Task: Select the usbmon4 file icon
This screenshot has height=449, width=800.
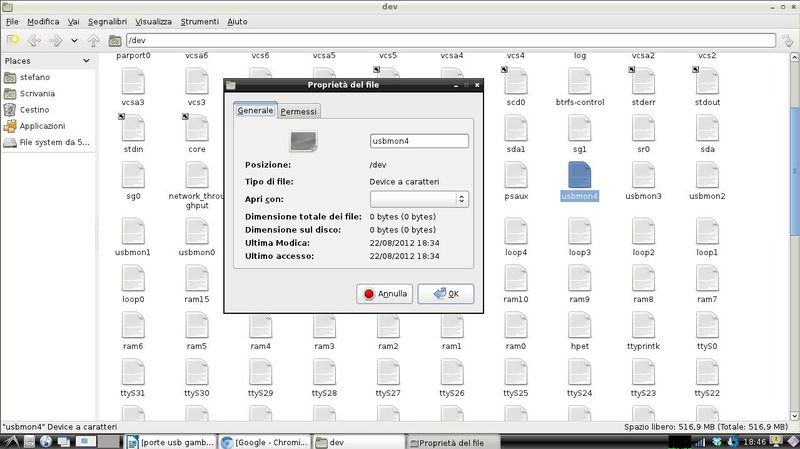Action: pyautogui.click(x=580, y=175)
